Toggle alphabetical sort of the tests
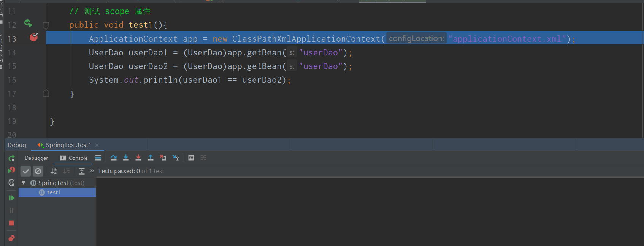644x246 pixels. tap(54, 171)
